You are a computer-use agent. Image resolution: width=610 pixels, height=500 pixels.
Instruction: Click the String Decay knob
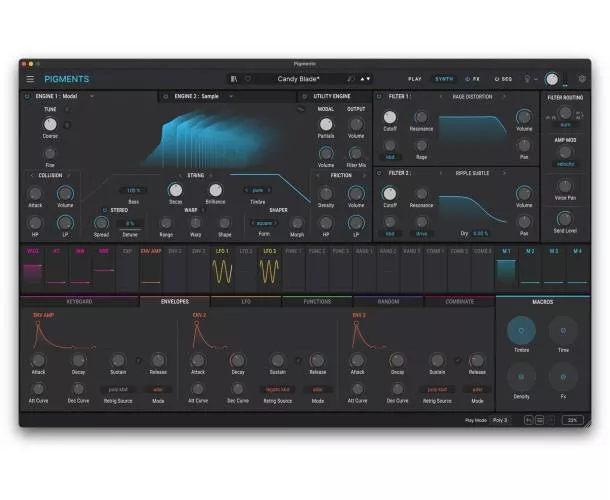coord(175,189)
